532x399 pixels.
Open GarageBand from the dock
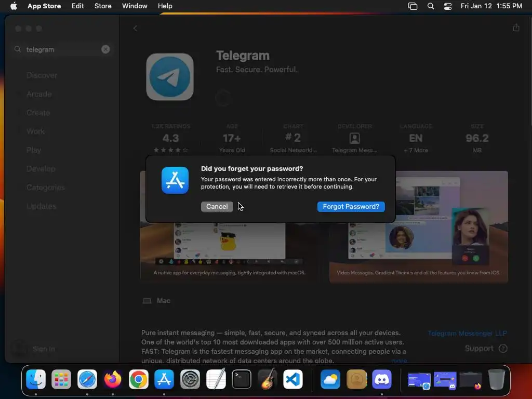pyautogui.click(x=268, y=379)
